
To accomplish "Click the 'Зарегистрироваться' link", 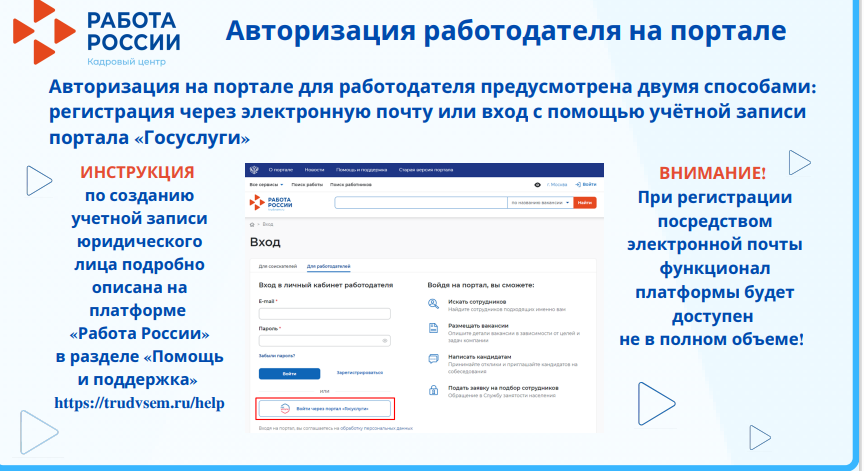I will pos(360,373).
